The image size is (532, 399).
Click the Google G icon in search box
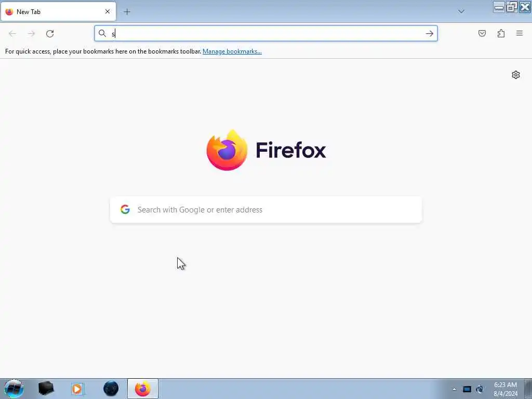pyautogui.click(x=125, y=209)
